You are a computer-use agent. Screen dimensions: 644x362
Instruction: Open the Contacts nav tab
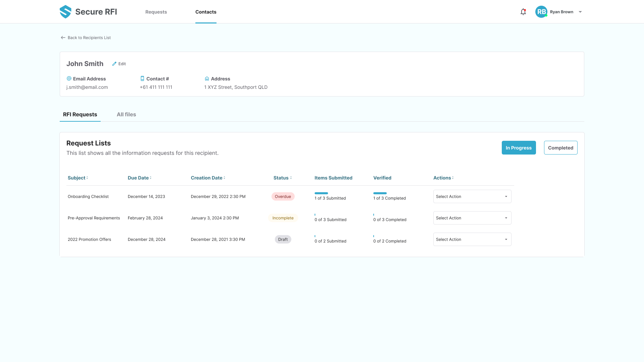[206, 12]
